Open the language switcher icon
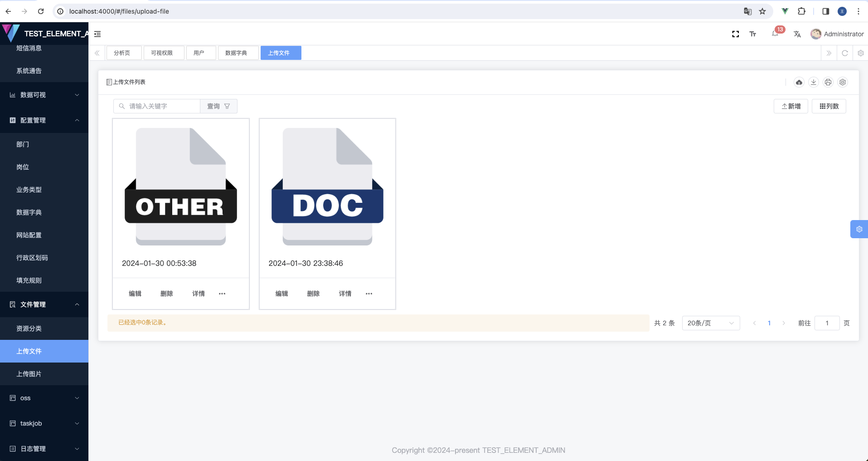Viewport: 868px width, 461px height. coord(797,34)
